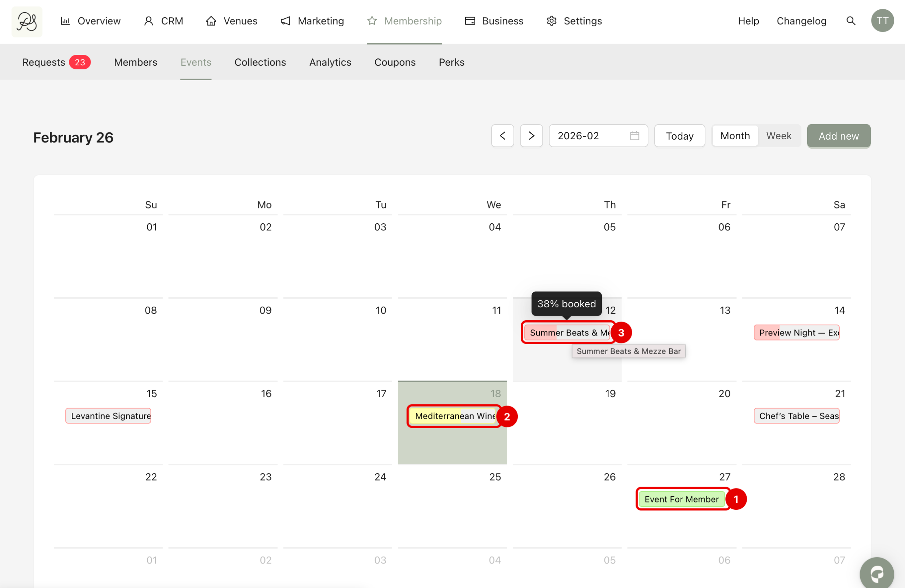Open the TT user avatar menu
This screenshot has width=905, height=588.
882,21
